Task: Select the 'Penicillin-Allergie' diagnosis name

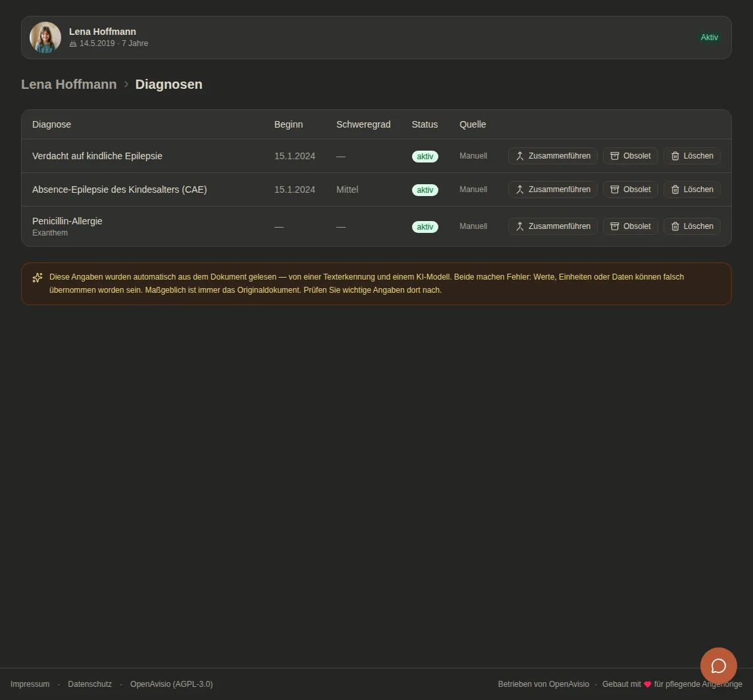Action: 67,221
